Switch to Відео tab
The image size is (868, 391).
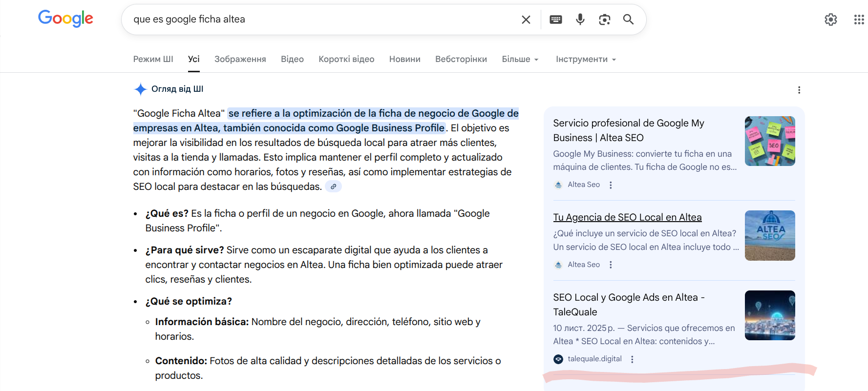click(x=292, y=59)
